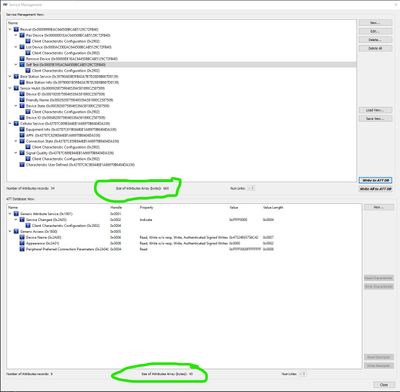
Task: Open Num Links box in Service Management View
Action: pos(252,188)
